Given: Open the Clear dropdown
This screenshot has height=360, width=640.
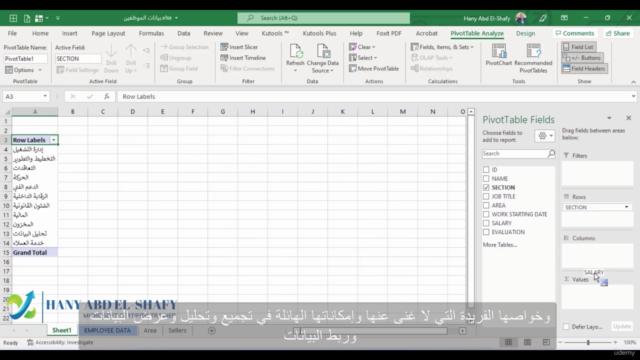Looking at the screenshot, I should coord(373,47).
